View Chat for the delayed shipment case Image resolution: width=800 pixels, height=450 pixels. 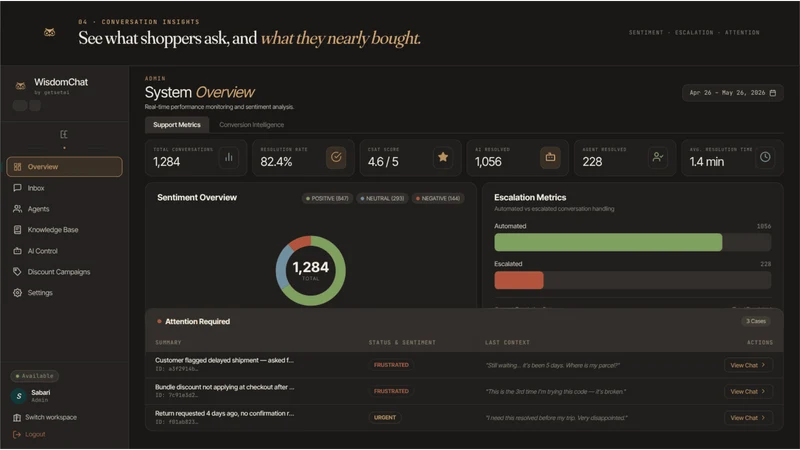click(x=748, y=365)
